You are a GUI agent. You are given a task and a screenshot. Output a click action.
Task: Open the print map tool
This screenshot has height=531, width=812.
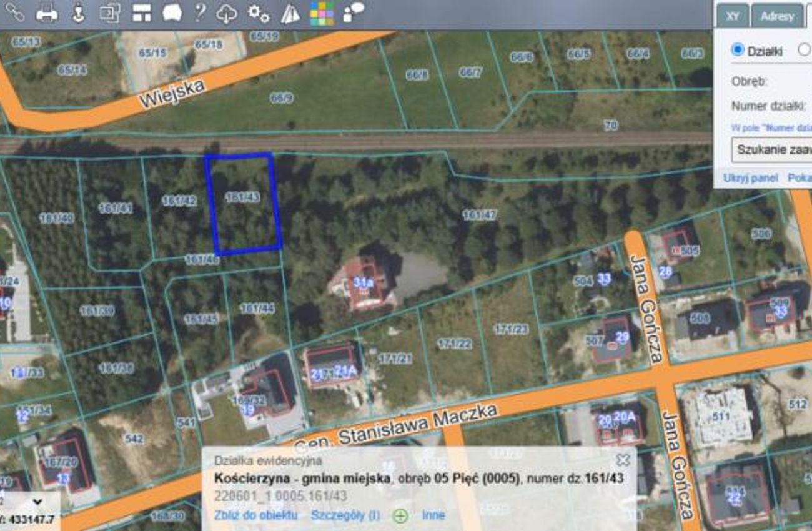tap(46, 13)
